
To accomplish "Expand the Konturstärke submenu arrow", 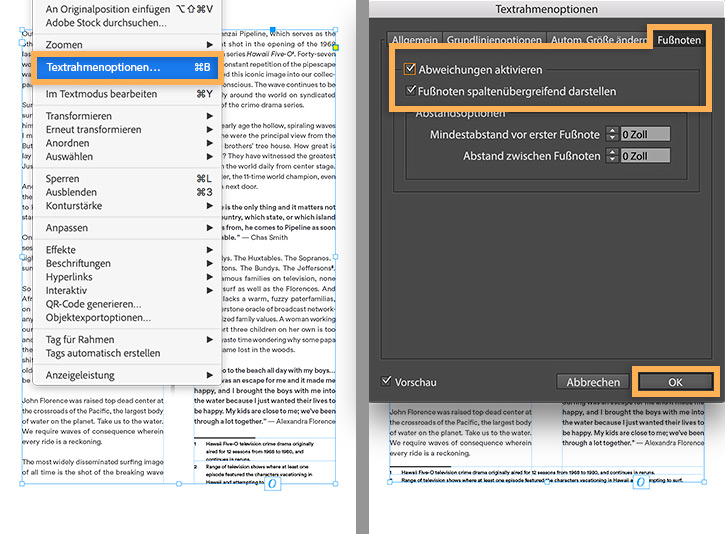I will click(x=209, y=206).
